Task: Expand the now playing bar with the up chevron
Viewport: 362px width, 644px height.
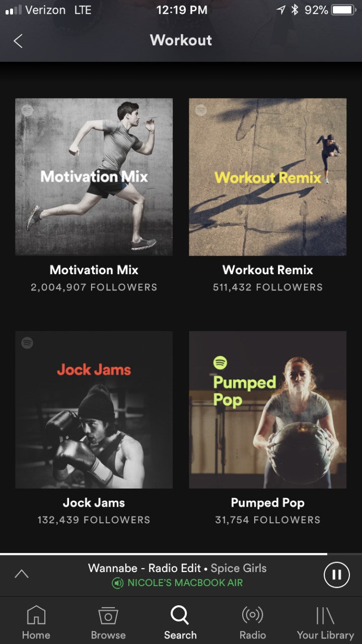Action: (22, 574)
